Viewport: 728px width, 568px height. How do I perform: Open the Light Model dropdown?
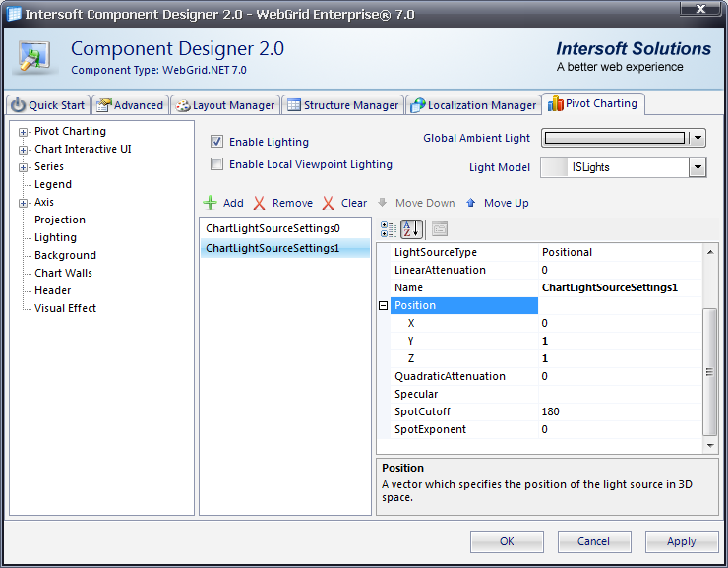pos(698,167)
